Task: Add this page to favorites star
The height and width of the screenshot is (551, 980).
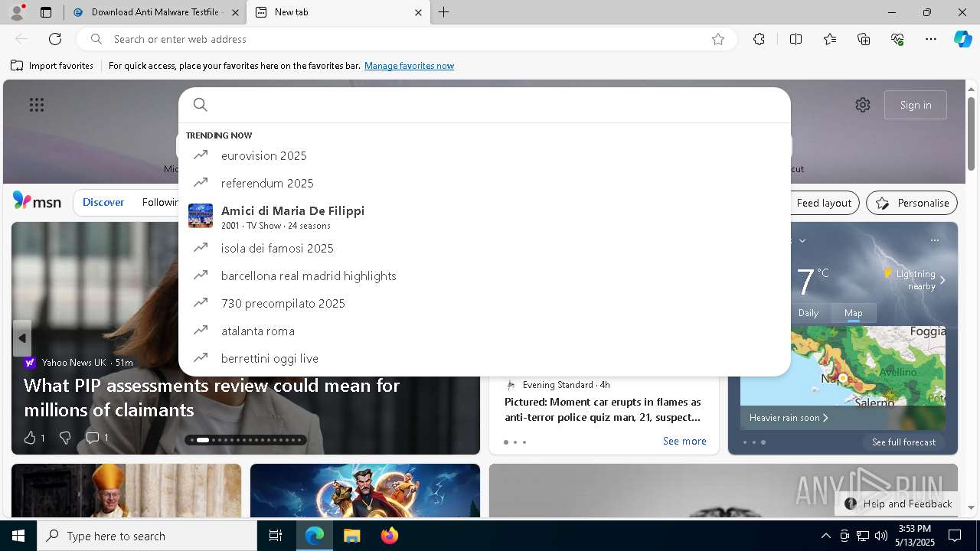Action: (x=718, y=39)
